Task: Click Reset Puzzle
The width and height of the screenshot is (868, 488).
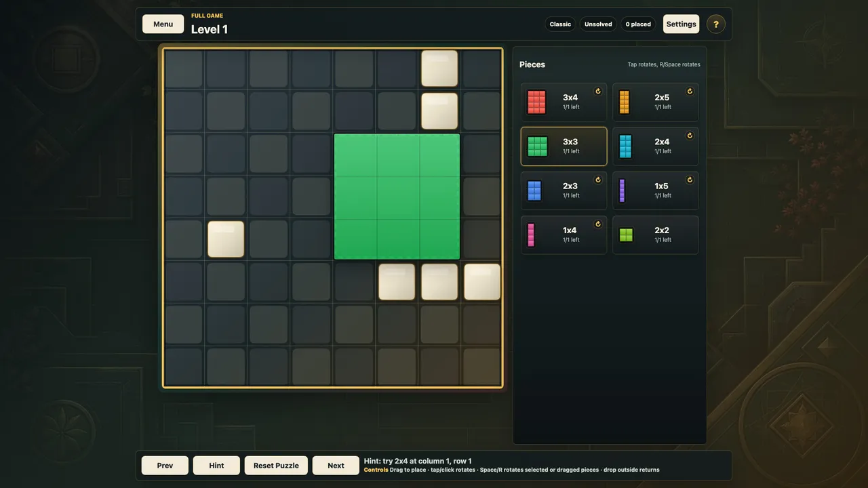Action: 276,466
